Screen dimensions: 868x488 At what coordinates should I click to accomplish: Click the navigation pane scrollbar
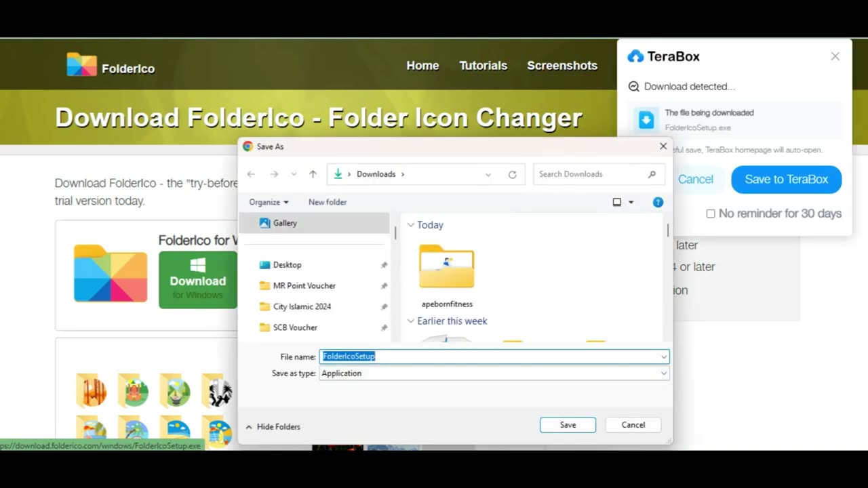[396, 232]
